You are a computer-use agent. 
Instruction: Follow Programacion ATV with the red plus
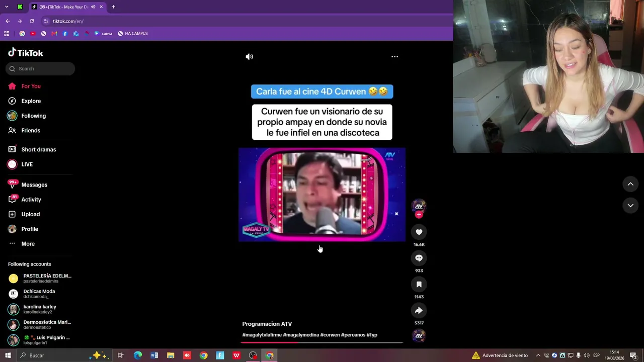point(419,215)
